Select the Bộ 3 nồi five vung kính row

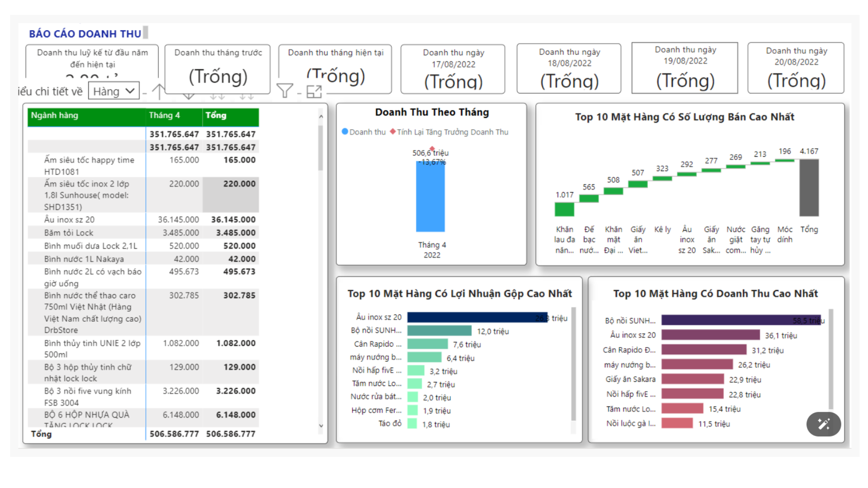pos(143,396)
